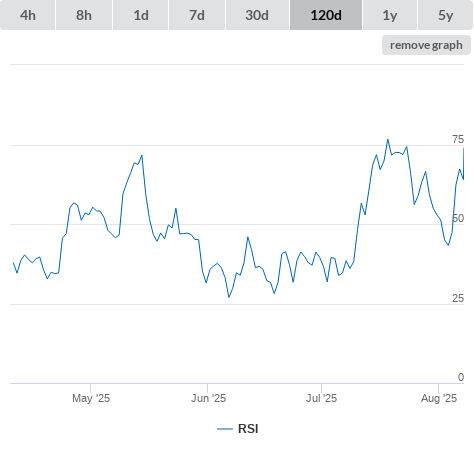This screenshot has height=455, width=474.
Task: Click the May '25 axis label
Action: pyautogui.click(x=91, y=398)
